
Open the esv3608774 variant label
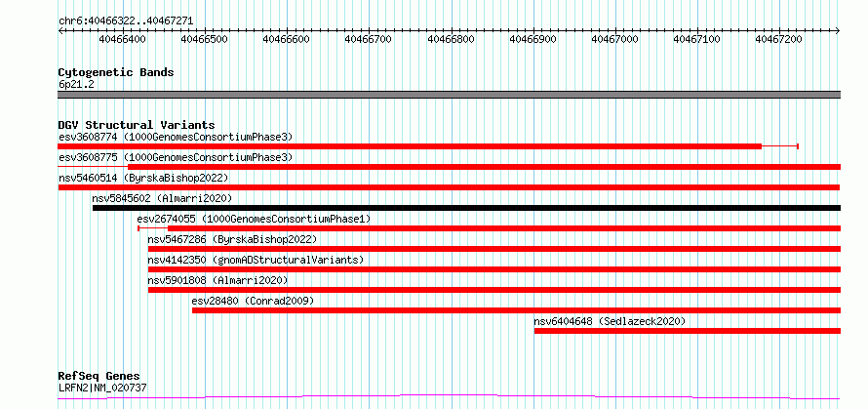tap(176, 137)
